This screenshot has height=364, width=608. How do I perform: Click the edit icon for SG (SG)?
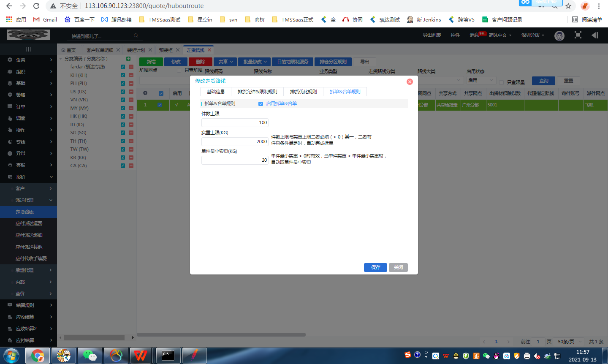pyautogui.click(x=123, y=133)
